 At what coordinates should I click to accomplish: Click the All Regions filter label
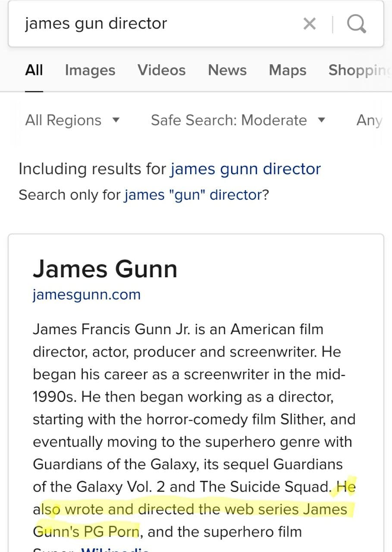click(63, 120)
